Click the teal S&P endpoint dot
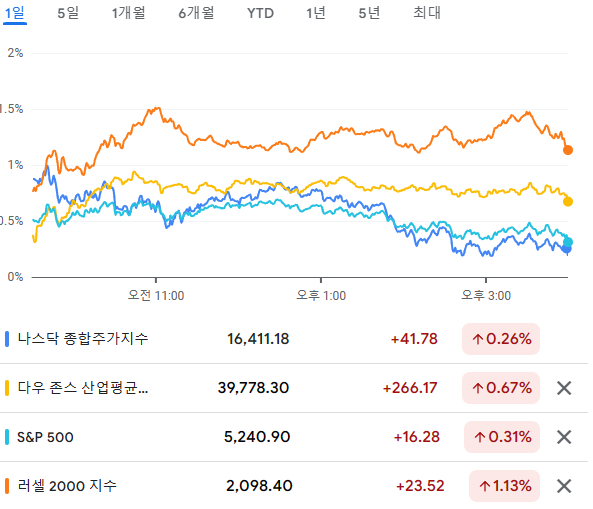The image size is (593, 509). click(567, 242)
